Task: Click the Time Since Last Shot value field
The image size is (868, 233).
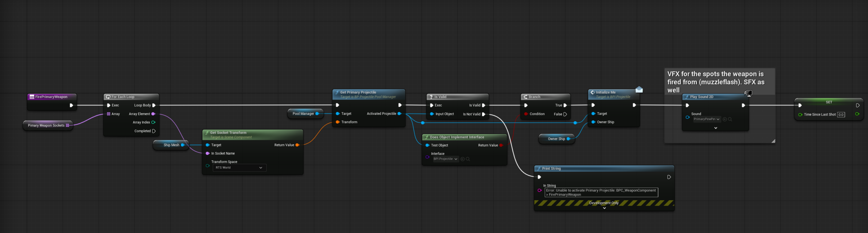Action: pos(841,115)
